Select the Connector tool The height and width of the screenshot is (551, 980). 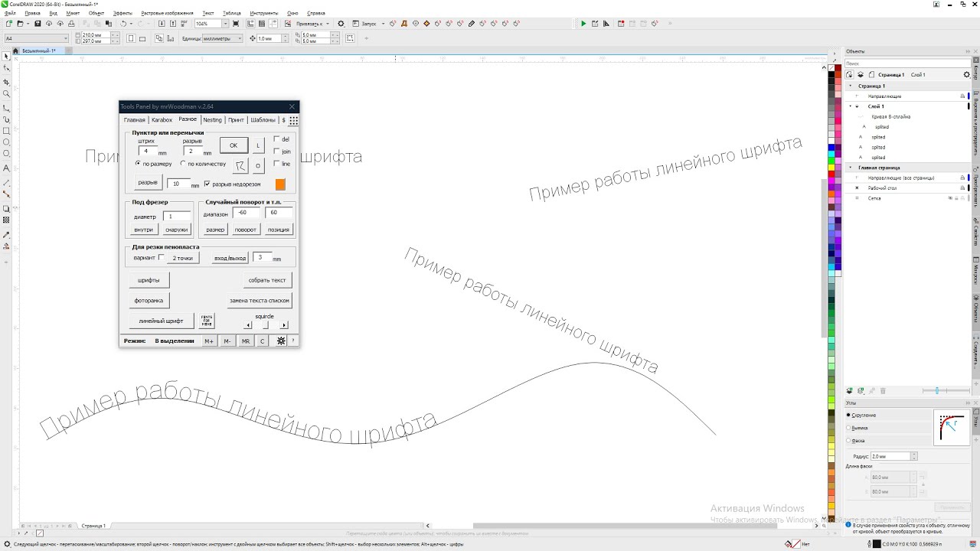click(x=6, y=194)
